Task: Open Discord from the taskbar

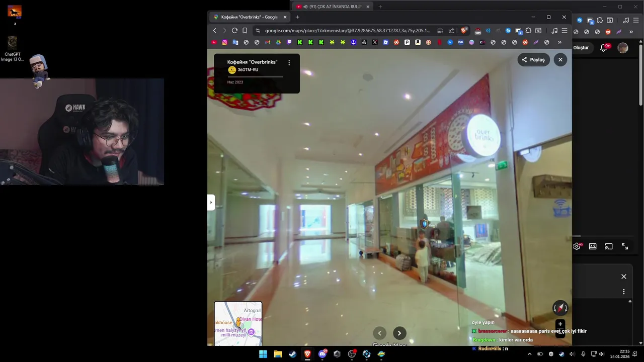Action: 323,354
